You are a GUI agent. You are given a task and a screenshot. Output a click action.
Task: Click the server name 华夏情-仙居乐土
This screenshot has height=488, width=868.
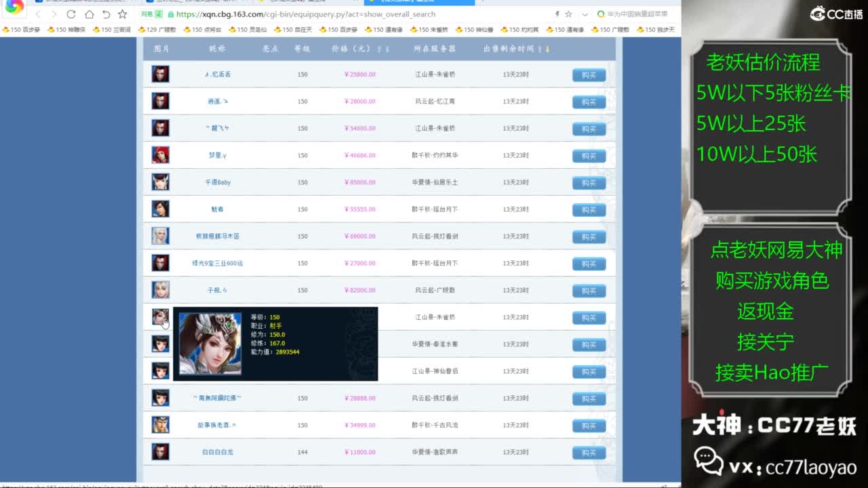[x=435, y=182]
